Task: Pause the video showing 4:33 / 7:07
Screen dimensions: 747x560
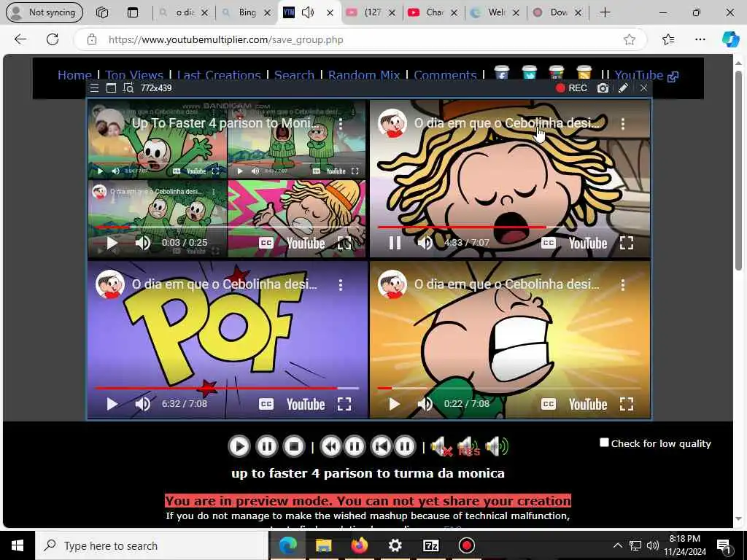Action: [395, 244]
